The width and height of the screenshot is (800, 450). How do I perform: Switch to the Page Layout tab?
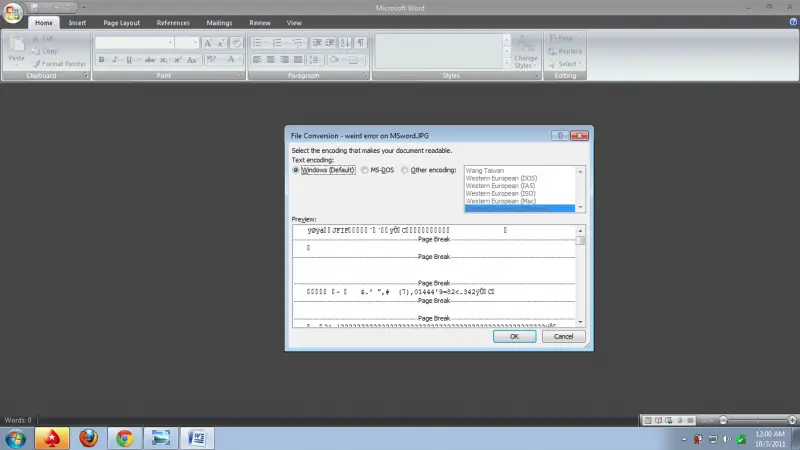pyautogui.click(x=121, y=23)
